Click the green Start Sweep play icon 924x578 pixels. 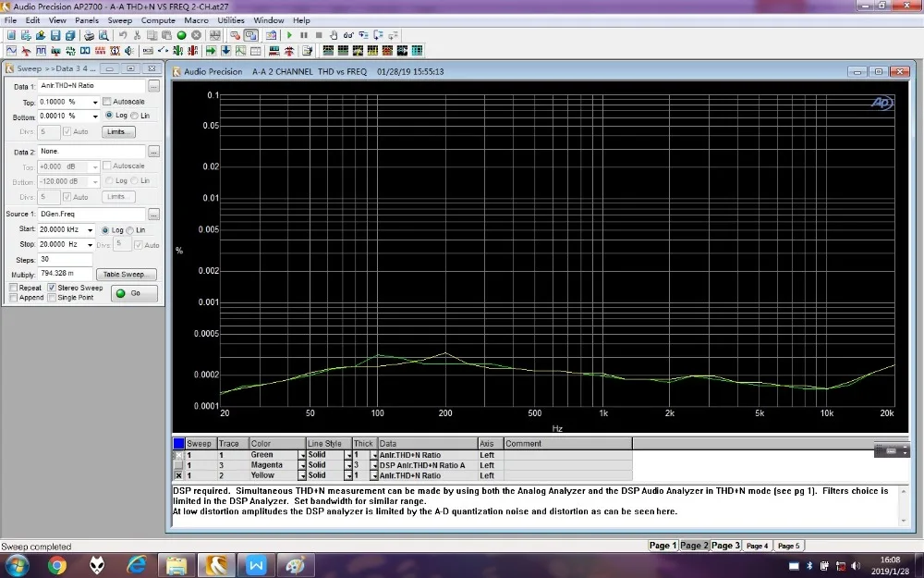[289, 35]
